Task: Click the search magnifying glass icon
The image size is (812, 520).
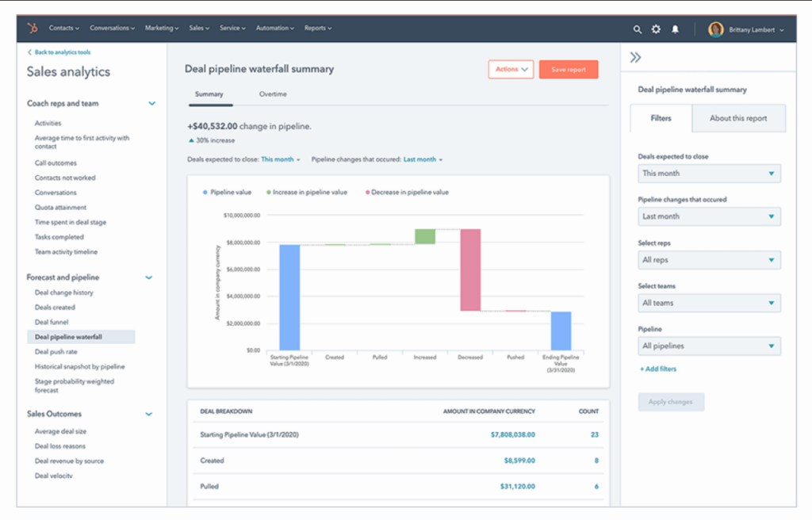Action: [x=638, y=29]
